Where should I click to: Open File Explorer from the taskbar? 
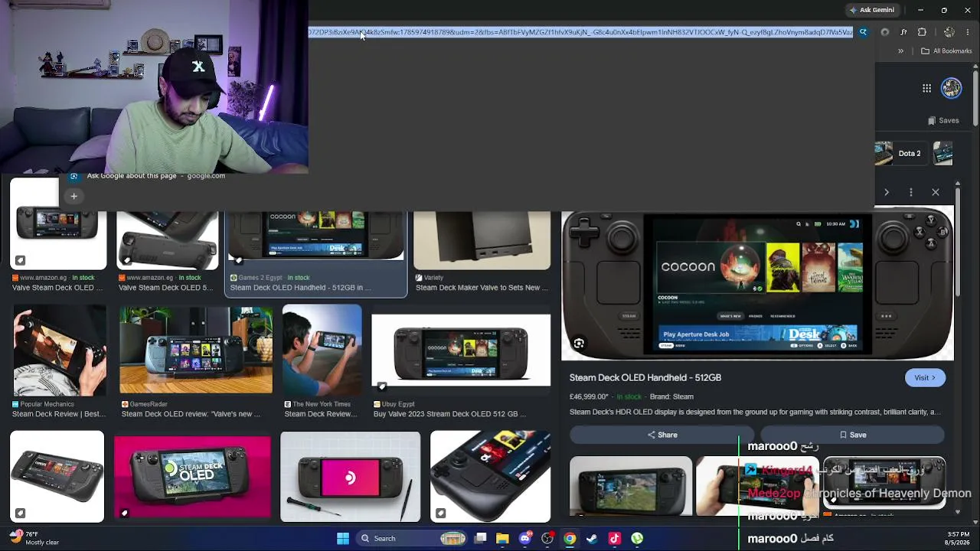tap(502, 538)
